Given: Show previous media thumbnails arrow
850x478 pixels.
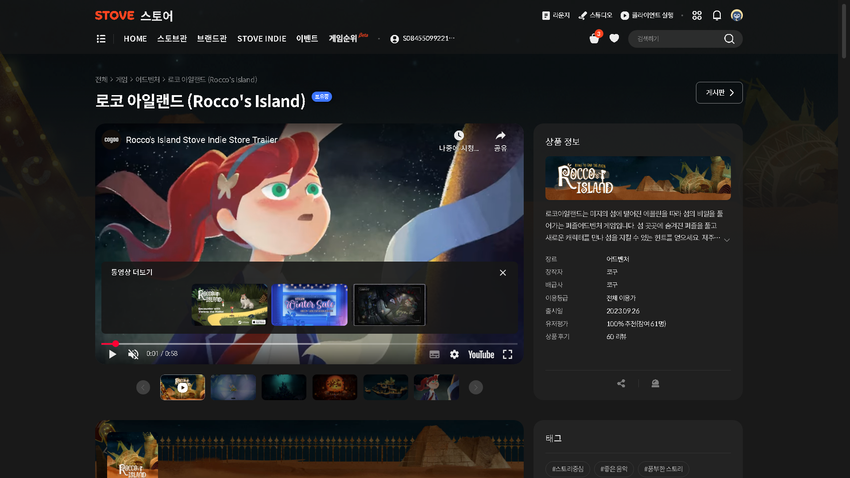Looking at the screenshot, I should tap(143, 387).
